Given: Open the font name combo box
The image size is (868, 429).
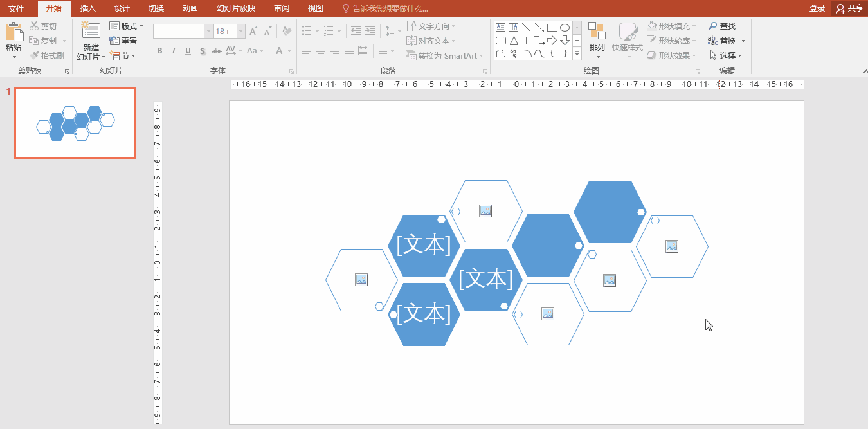Looking at the screenshot, I should tap(183, 32).
